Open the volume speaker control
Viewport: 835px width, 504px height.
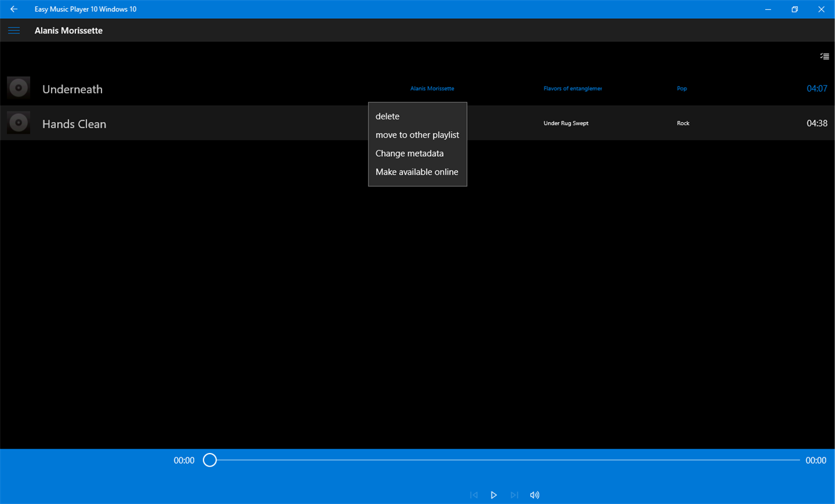tap(535, 495)
